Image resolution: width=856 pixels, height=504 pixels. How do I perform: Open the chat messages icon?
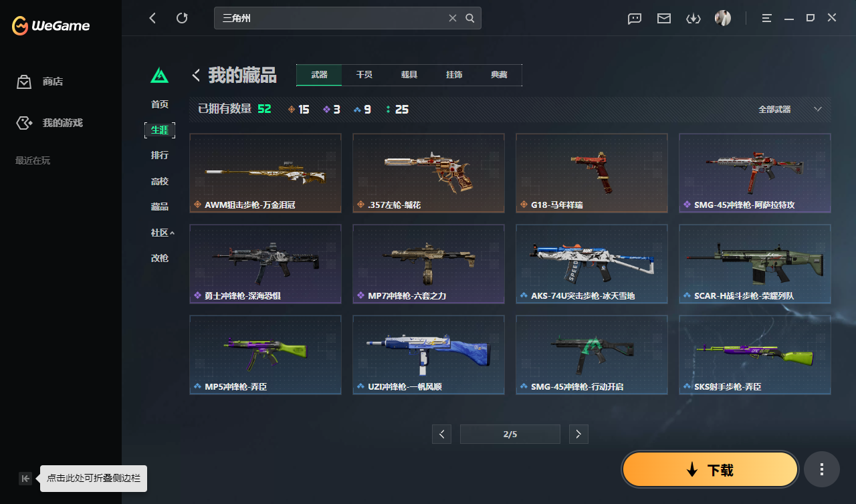point(635,18)
